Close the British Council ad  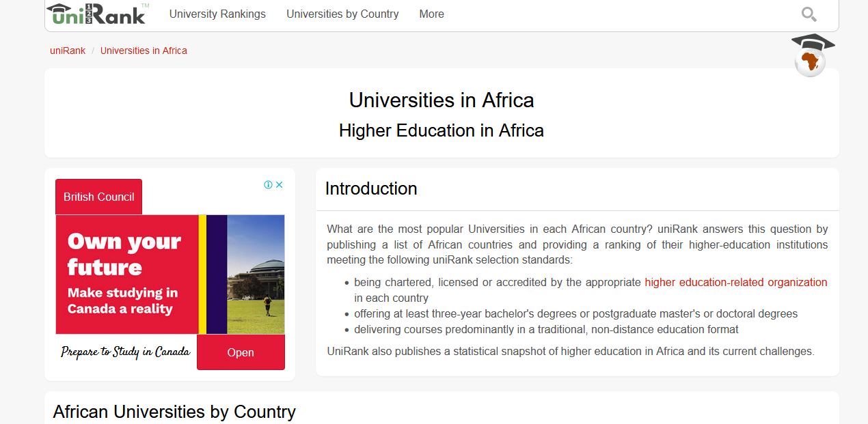(279, 184)
